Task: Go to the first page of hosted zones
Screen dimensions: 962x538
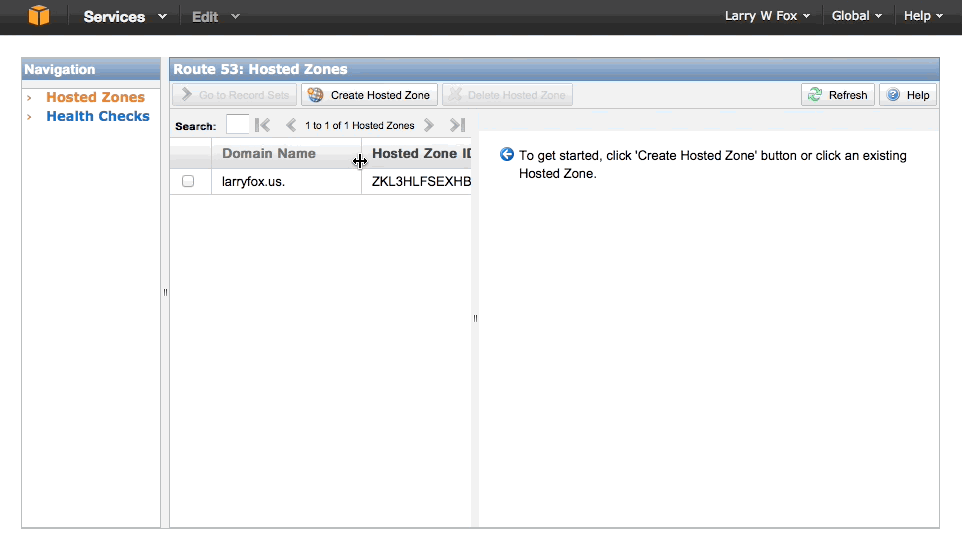Action: pyautogui.click(x=263, y=126)
